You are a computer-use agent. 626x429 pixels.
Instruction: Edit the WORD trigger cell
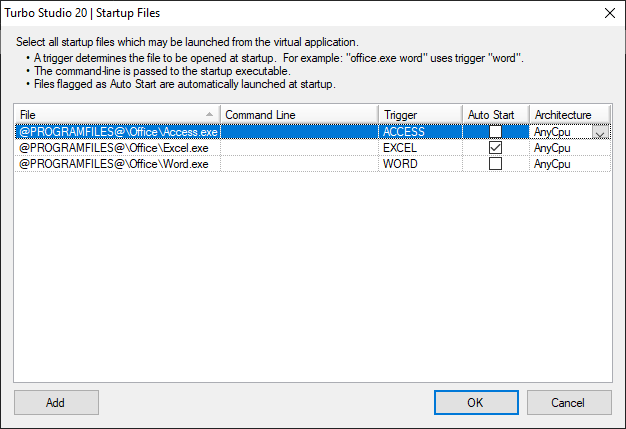pyautogui.click(x=419, y=164)
